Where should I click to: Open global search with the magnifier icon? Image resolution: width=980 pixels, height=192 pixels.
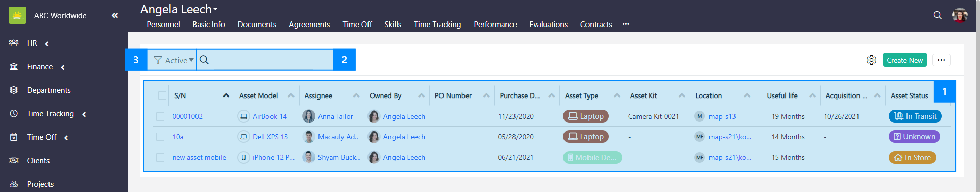point(938,15)
